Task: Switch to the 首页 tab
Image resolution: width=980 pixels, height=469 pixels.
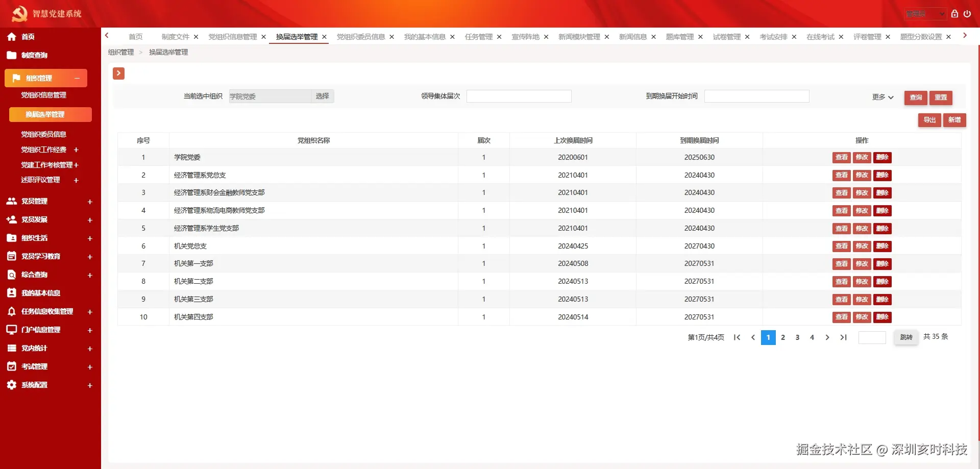Action: coord(136,37)
